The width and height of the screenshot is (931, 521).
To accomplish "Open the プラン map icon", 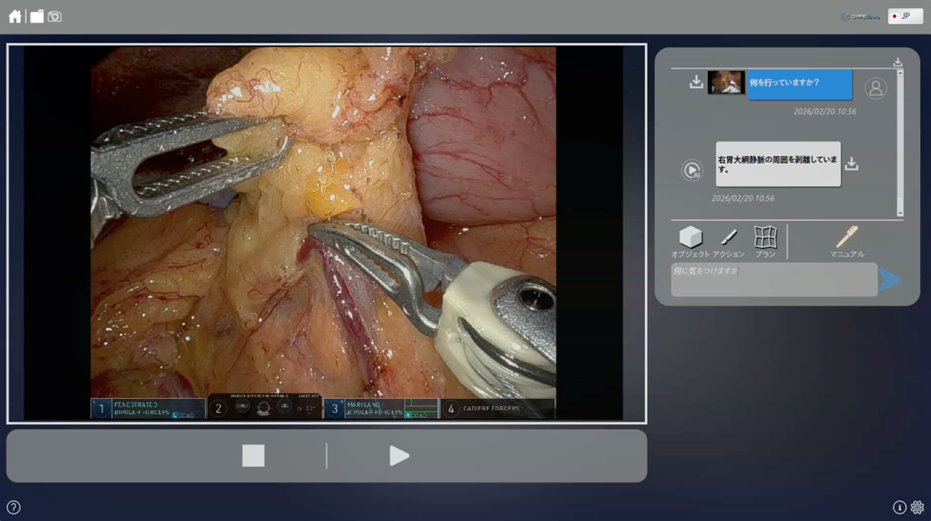I will (x=765, y=237).
